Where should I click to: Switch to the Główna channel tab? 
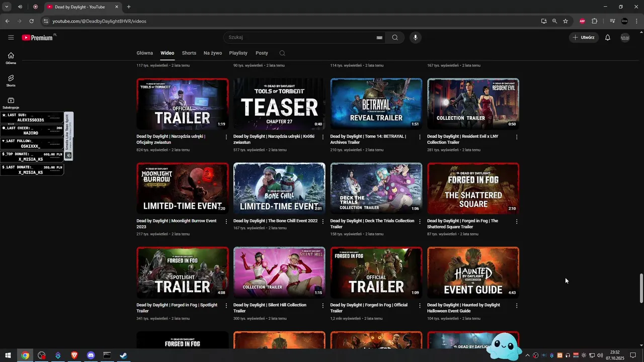tap(144, 53)
